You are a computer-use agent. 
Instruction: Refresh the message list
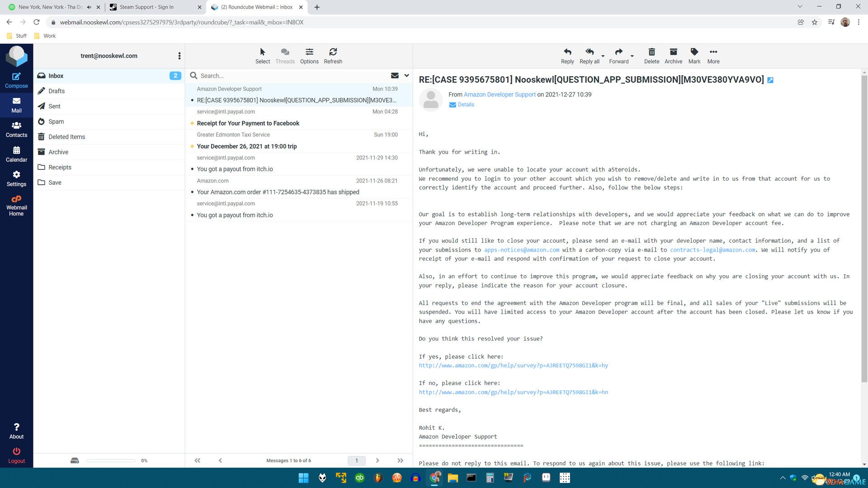tap(333, 56)
